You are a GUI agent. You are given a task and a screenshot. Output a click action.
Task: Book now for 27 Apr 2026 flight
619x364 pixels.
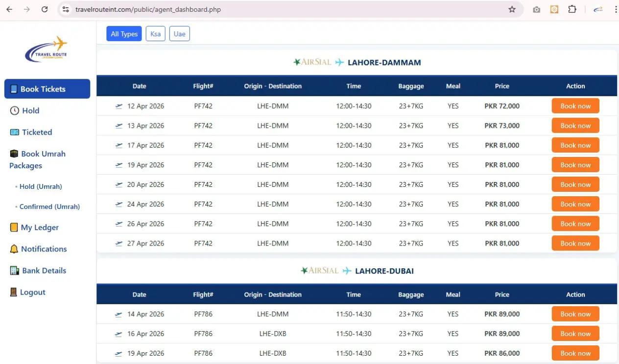coord(575,243)
